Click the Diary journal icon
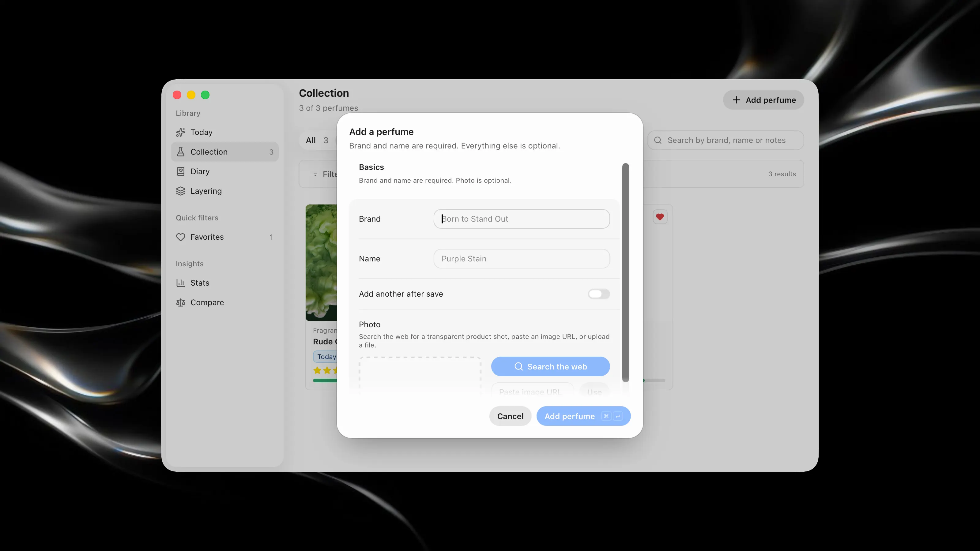This screenshot has width=980, height=551. 181,171
